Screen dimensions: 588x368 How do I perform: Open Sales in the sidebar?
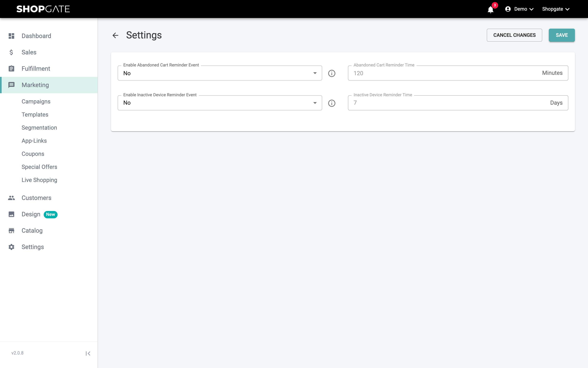coord(49,52)
